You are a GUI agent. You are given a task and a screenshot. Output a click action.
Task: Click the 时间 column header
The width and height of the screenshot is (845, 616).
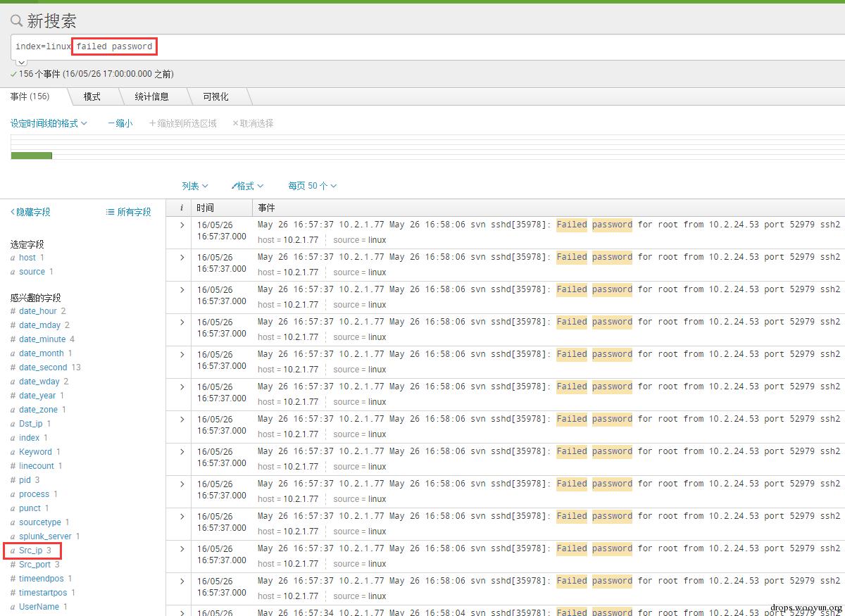(206, 208)
